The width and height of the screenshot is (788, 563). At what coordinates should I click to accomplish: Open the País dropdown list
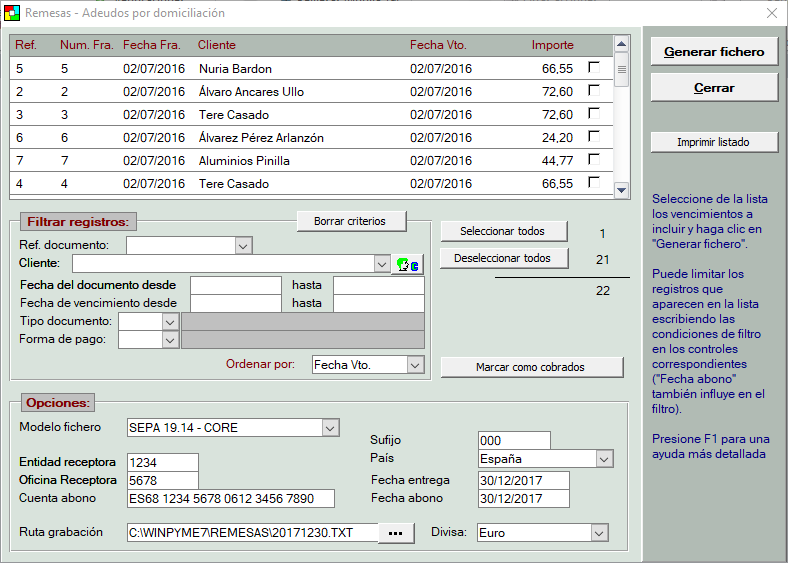603,459
